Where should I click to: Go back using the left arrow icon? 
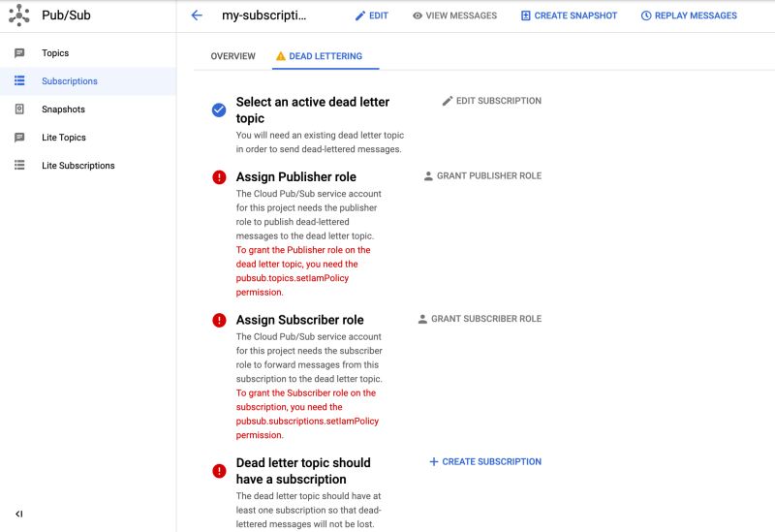(x=197, y=16)
